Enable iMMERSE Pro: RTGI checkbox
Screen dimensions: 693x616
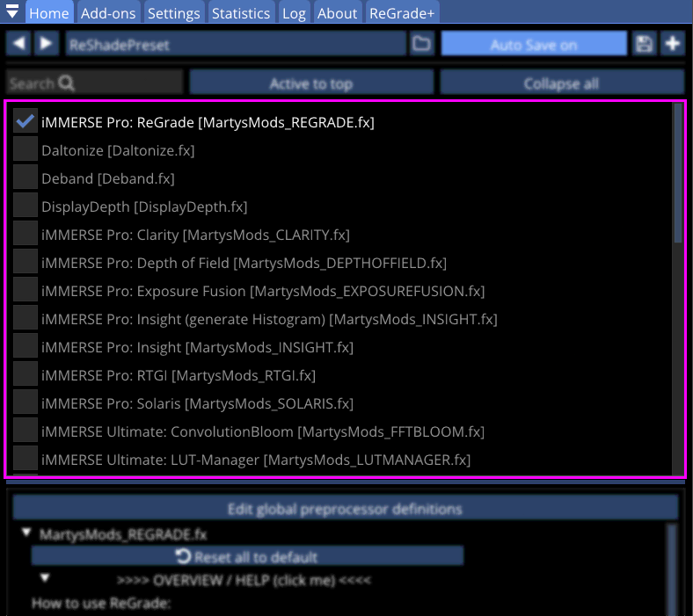tap(26, 374)
